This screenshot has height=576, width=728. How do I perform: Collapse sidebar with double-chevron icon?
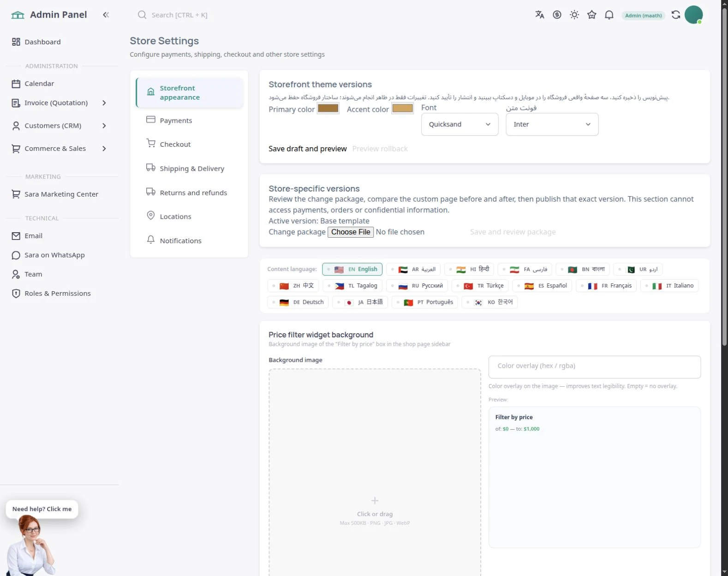(x=106, y=15)
